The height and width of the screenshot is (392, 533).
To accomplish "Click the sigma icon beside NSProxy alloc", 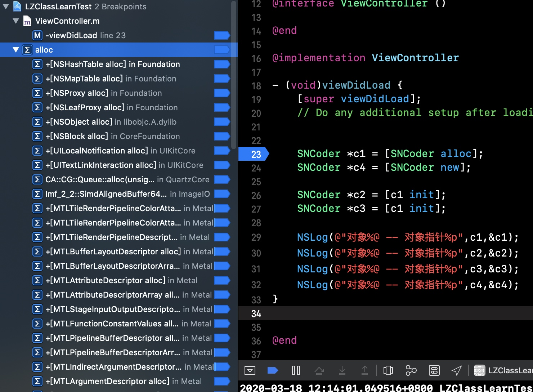I will pyautogui.click(x=37, y=93).
